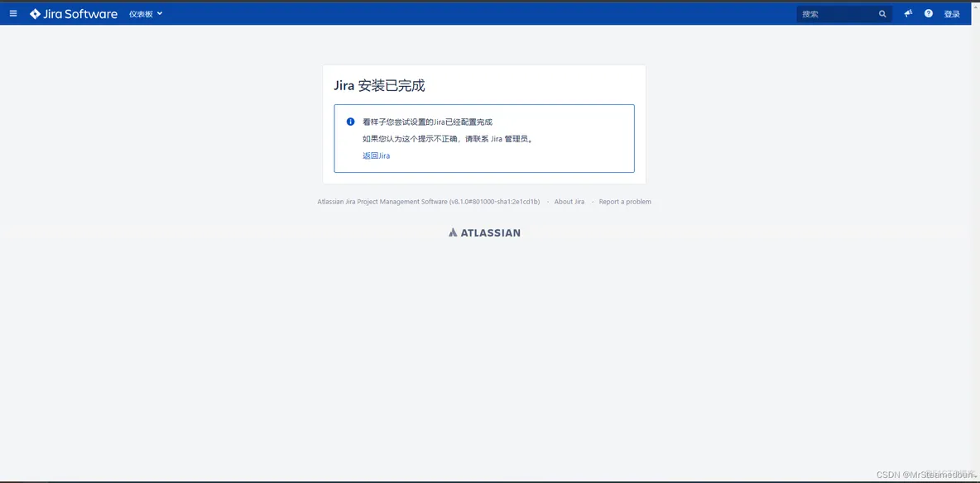Click the 登录 login link

coord(952,14)
